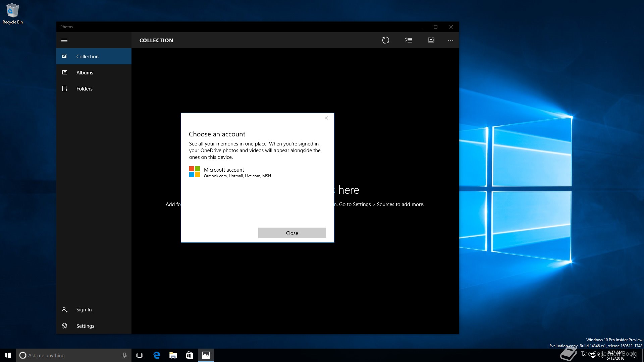Launch Microsoft Edge from the taskbar
Viewport: 644px width, 362px height.
click(x=157, y=355)
